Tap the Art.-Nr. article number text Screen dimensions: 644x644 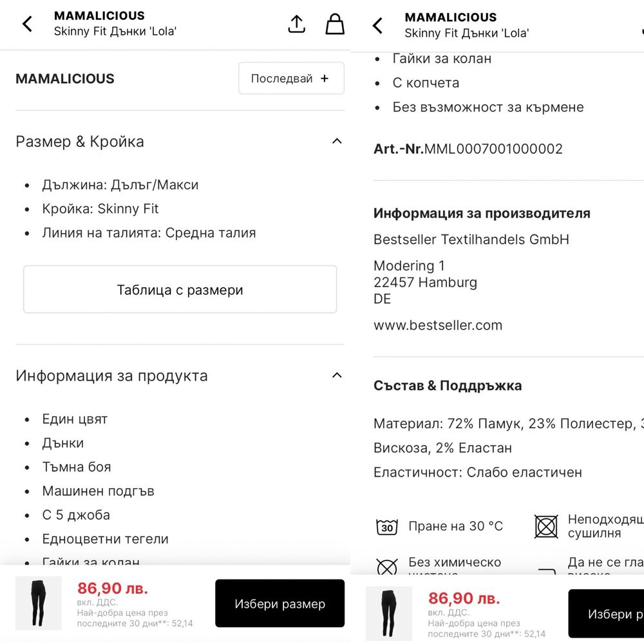click(468, 149)
